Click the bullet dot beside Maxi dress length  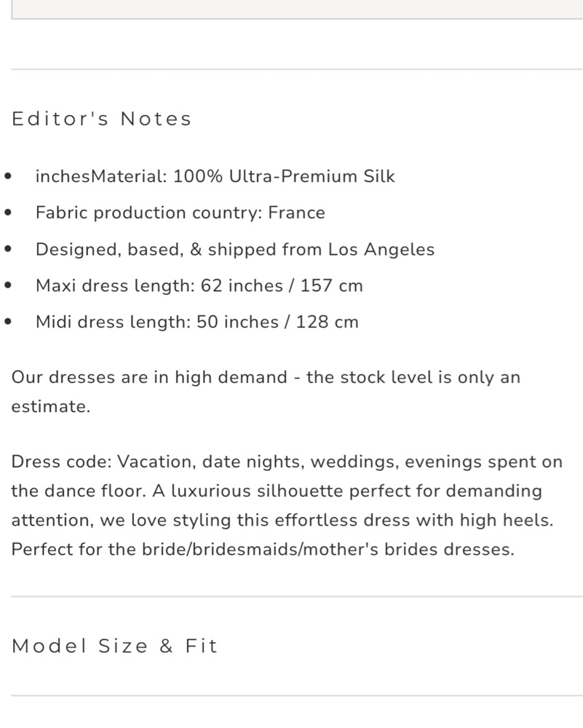tap(7, 285)
